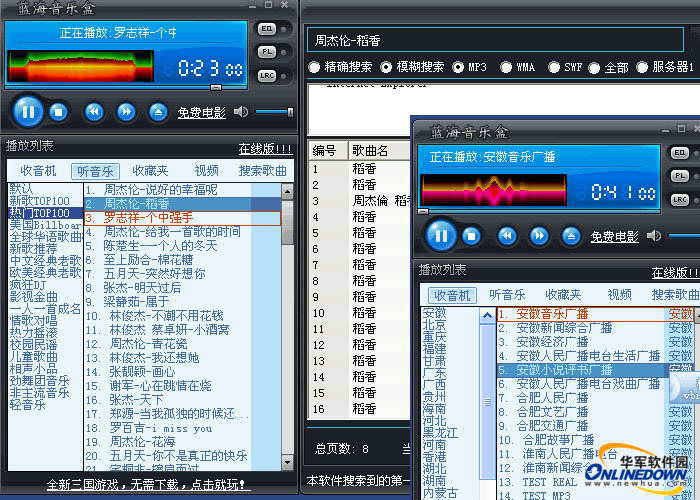This screenshot has height=500, width=700.
Task: Toggle the LRC button in the front window
Action: click(x=679, y=200)
